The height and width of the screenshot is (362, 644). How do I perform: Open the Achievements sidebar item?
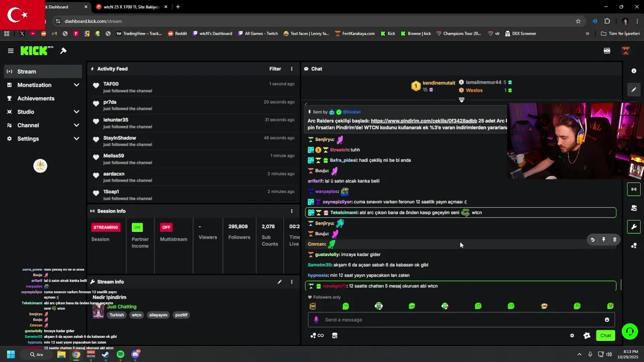[x=43, y=99]
